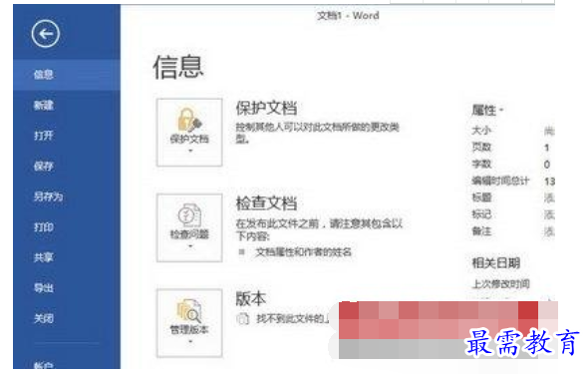588x374 pixels.
Task: Expand the 管理版本 button dropdown arrow
Action: coord(190,341)
